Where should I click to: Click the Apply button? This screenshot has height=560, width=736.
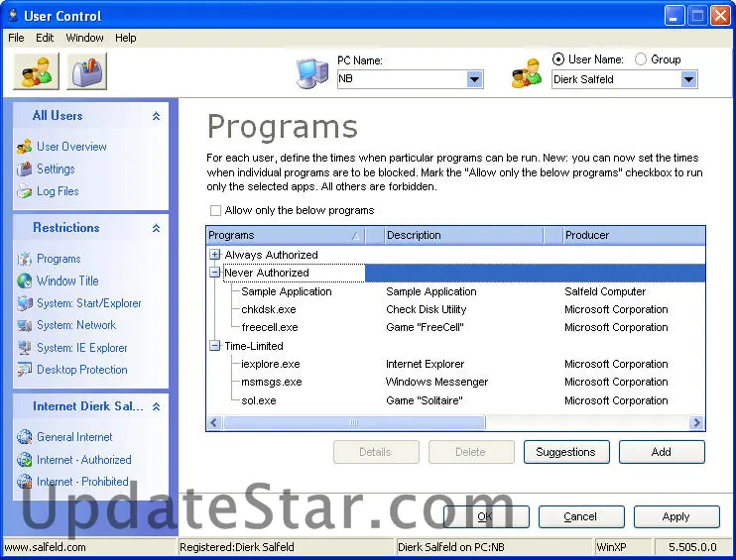(676, 516)
